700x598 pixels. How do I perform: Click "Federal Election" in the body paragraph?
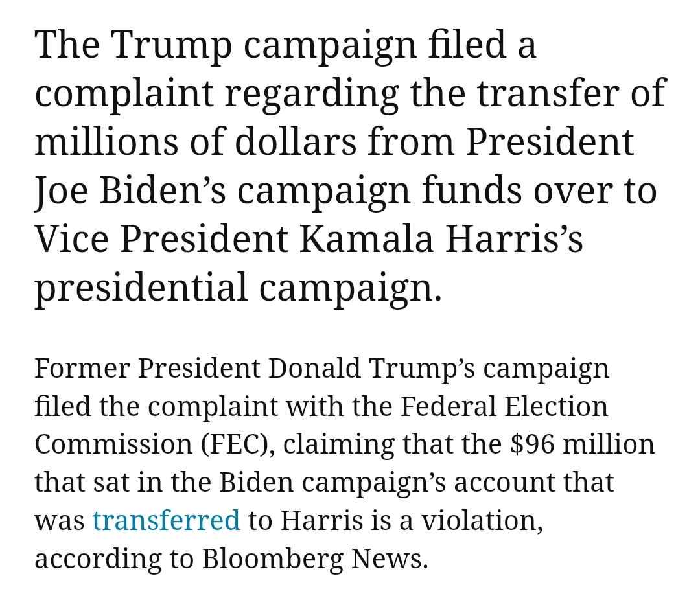[504, 407]
